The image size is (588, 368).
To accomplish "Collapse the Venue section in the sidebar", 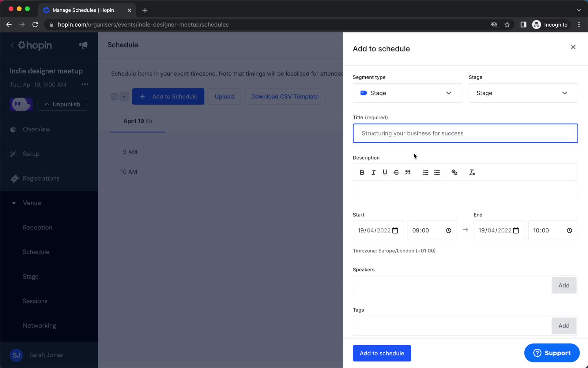I will click(14, 203).
